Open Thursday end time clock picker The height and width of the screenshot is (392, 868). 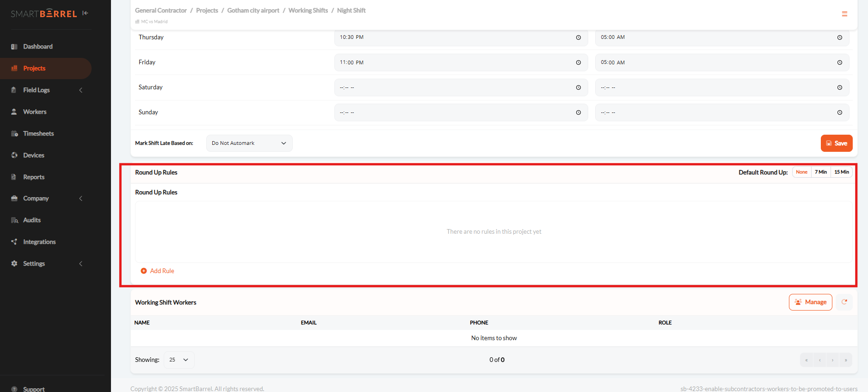[x=840, y=37]
